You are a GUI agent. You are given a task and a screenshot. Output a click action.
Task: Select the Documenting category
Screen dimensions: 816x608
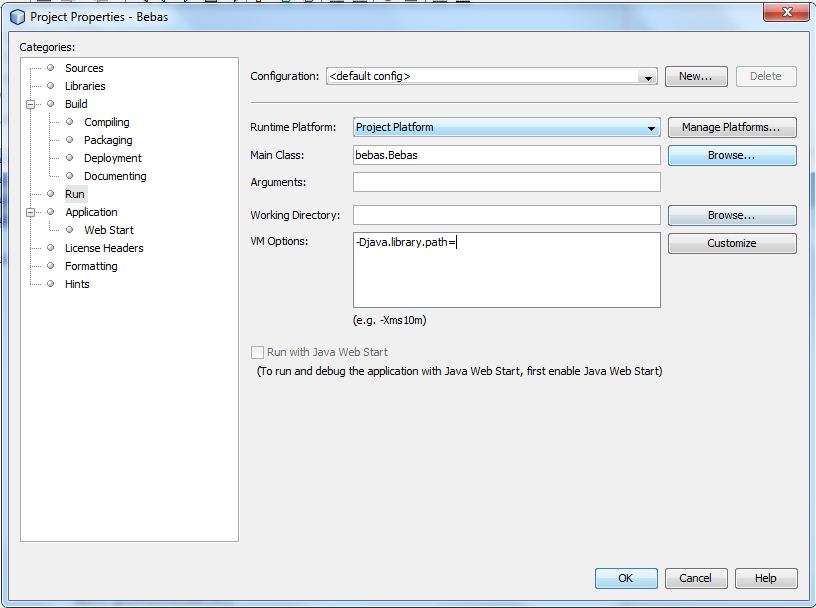tap(115, 176)
